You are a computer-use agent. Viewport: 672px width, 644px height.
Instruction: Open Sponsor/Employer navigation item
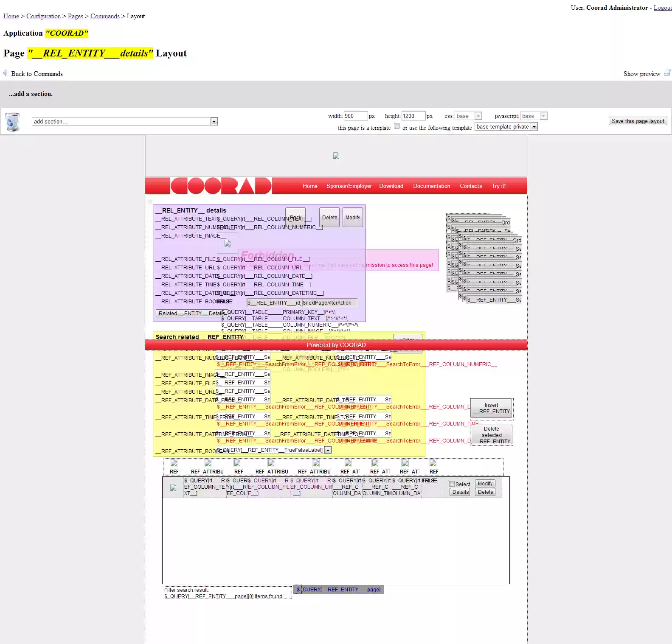click(x=349, y=186)
